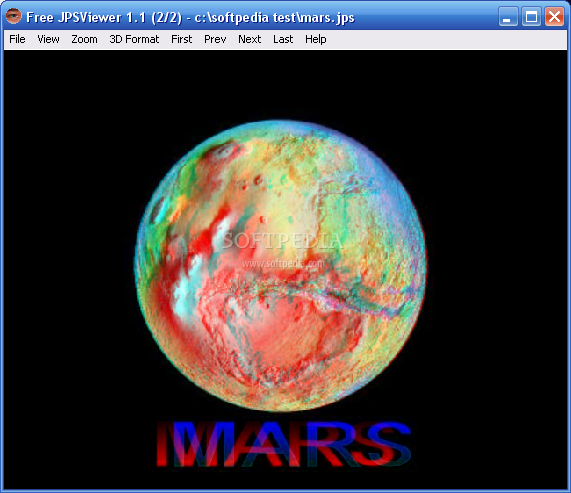
Task: Show the Prev image
Action: coord(215,39)
